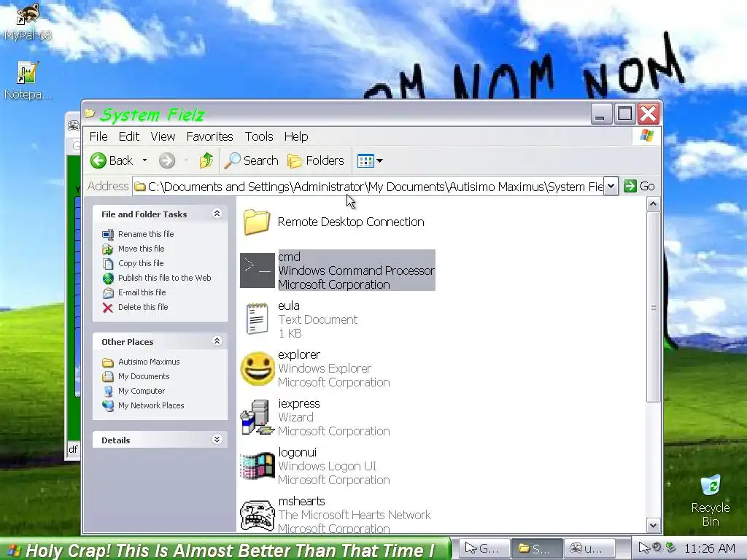Image resolution: width=747 pixels, height=560 pixels.
Task: Switch to the 'u...' taskbar window
Action: point(588,549)
